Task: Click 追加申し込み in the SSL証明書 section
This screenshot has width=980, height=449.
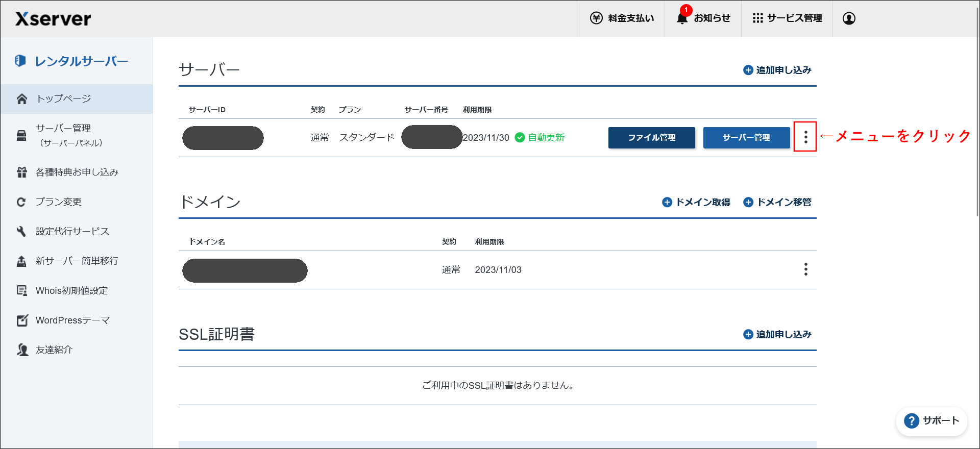Action: 777,334
